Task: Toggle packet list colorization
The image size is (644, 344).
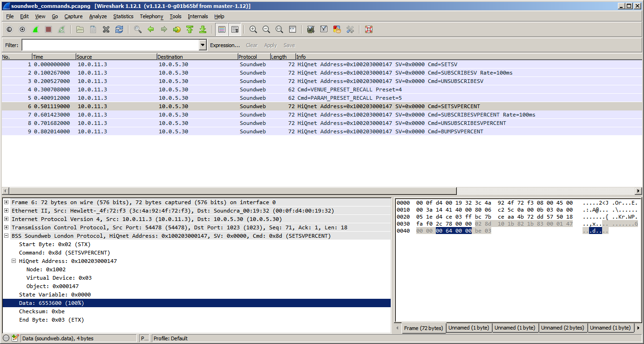Action: [x=222, y=29]
